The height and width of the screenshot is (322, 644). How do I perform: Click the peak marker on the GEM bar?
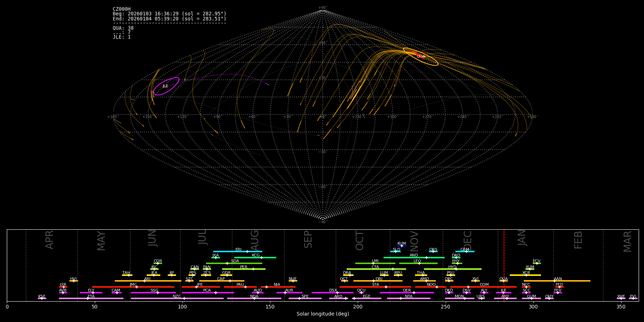[x=466, y=252]
